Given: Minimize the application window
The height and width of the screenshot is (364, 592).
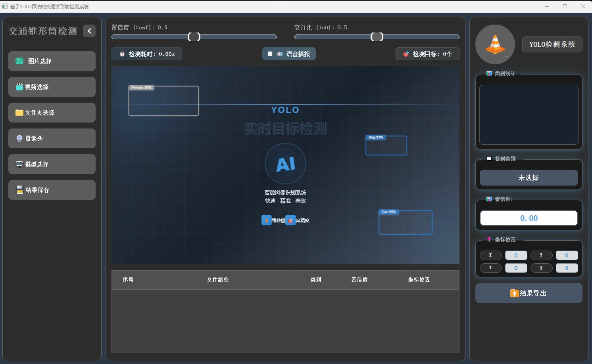Looking at the screenshot, I should coord(547,6).
